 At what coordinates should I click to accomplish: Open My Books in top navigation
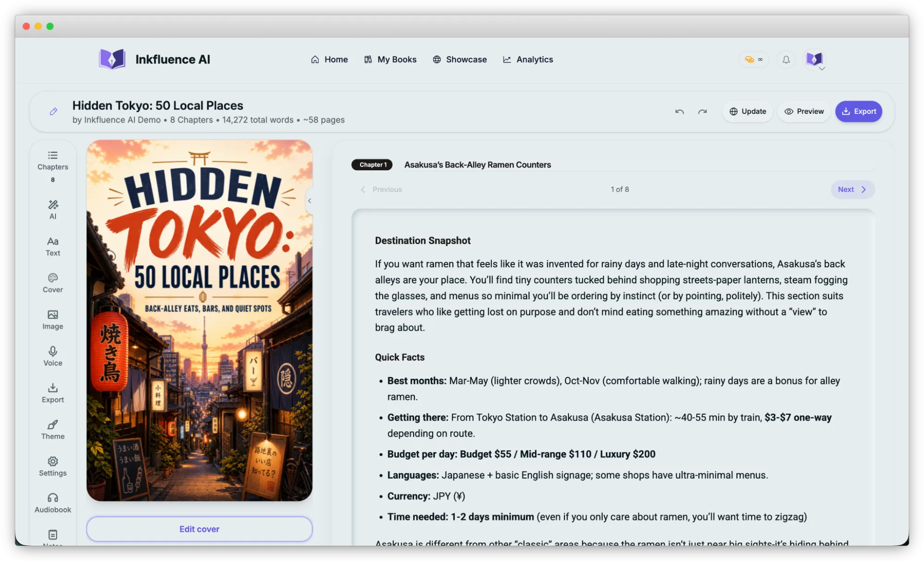(390, 60)
